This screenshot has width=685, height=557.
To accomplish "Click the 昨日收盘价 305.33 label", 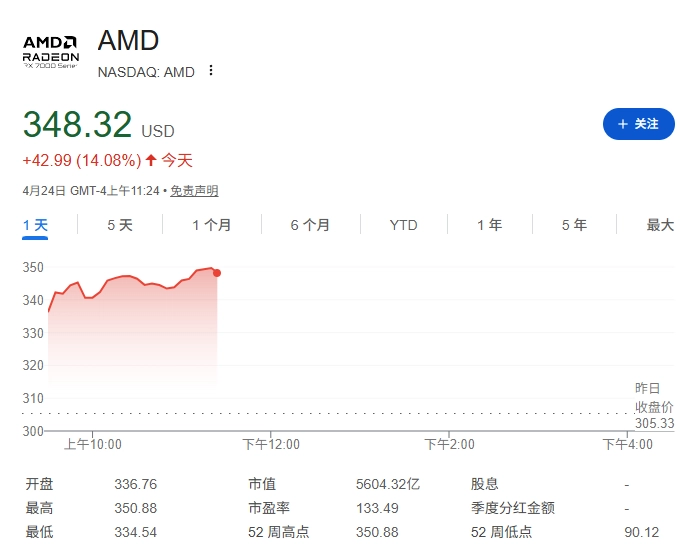I will tap(654, 406).
